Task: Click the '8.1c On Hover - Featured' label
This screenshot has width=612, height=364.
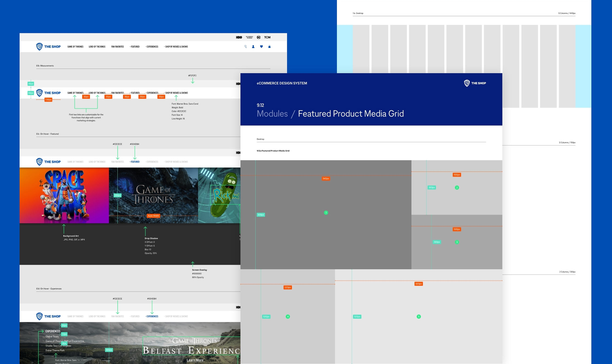Action: pos(47,134)
